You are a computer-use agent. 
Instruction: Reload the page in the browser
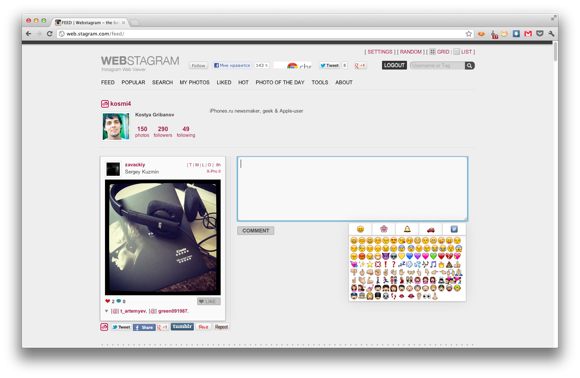(49, 34)
